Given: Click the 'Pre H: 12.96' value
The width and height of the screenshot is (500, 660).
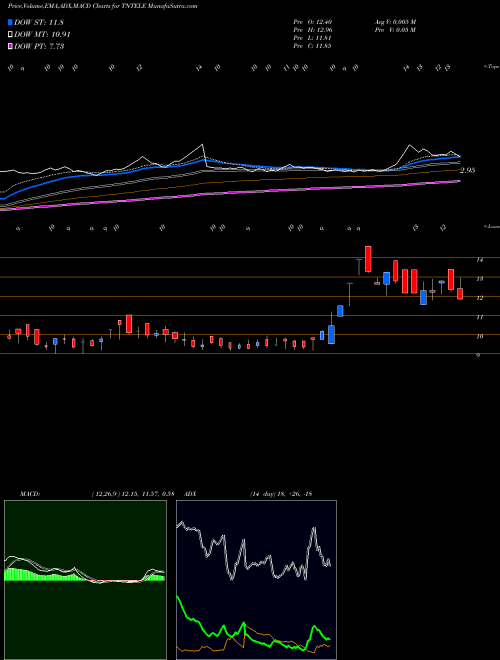Looking at the screenshot, I should coord(313,30).
